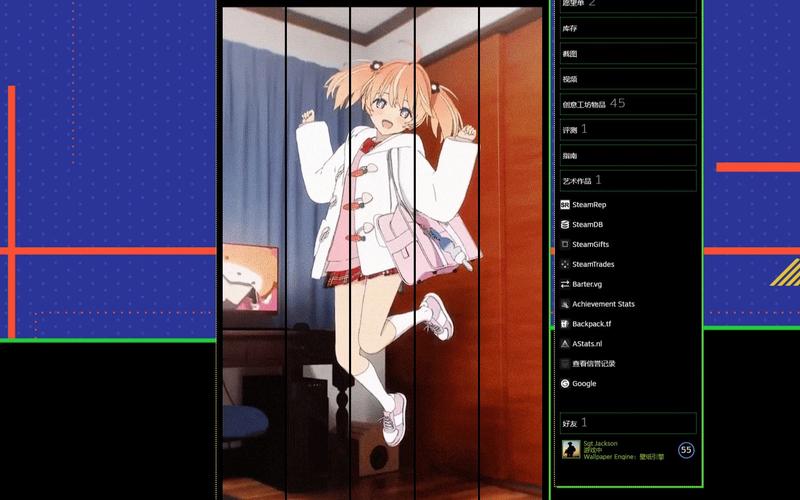
Task: Open 查看信誉记录 reputation records link
Action: point(594,364)
